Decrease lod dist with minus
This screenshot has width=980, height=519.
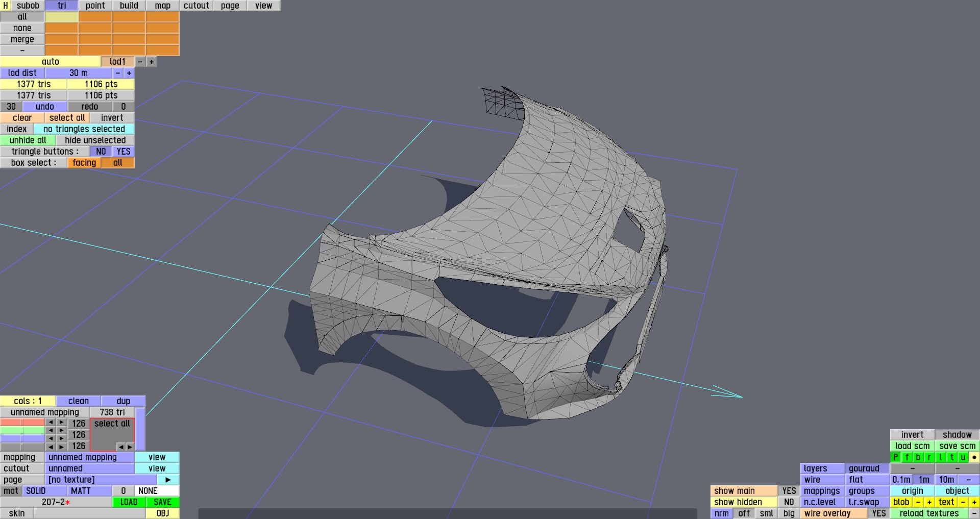118,73
